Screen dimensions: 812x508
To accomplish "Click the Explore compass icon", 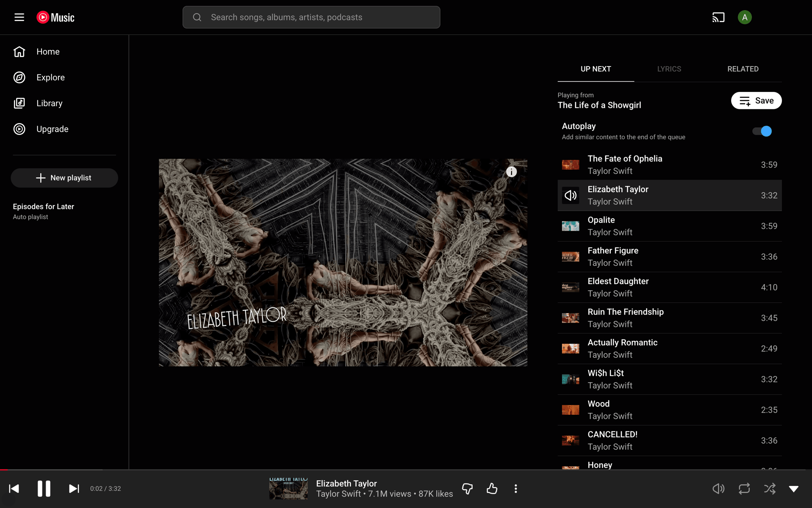I will (19, 77).
